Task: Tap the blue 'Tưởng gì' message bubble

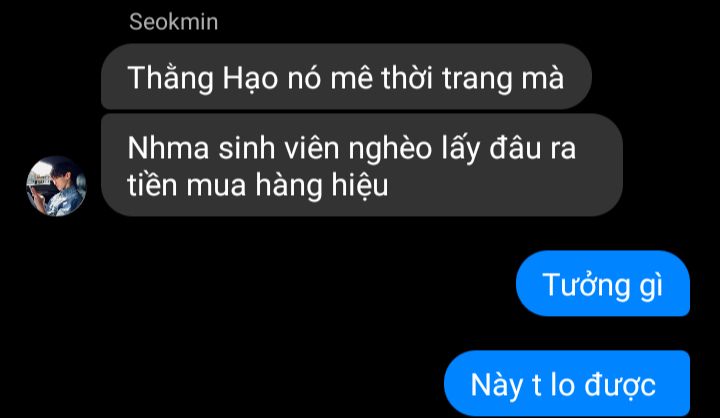Action: coord(603,283)
